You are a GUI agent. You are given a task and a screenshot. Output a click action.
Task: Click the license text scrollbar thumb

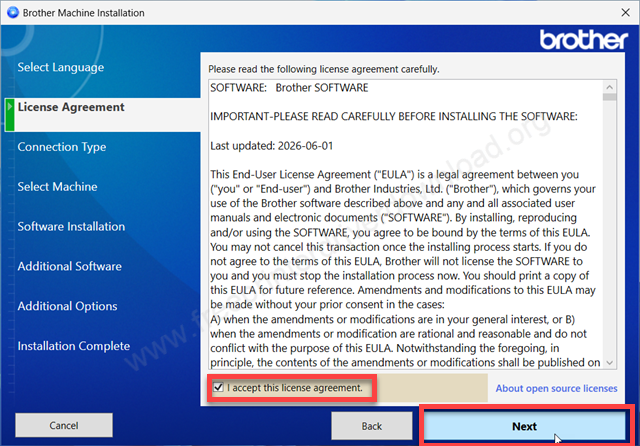click(x=609, y=97)
